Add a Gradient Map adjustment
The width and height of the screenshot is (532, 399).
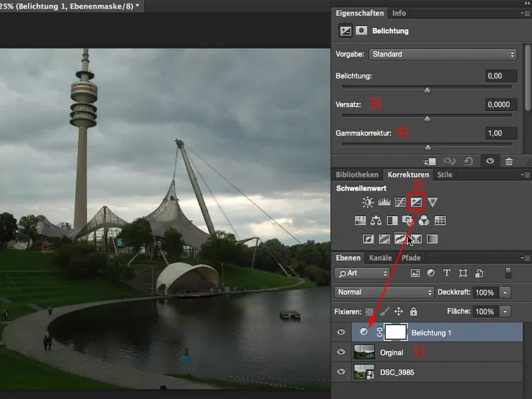click(432, 239)
